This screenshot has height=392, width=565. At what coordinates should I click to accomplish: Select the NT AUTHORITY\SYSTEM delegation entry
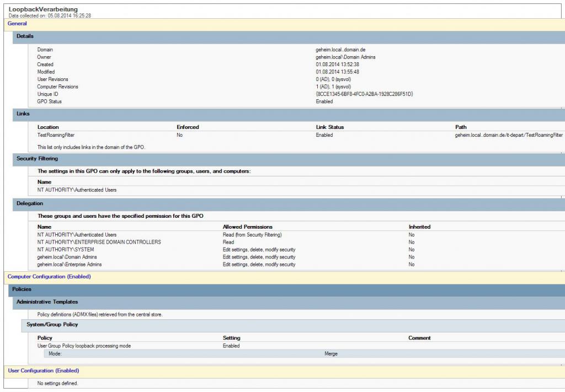click(66, 250)
